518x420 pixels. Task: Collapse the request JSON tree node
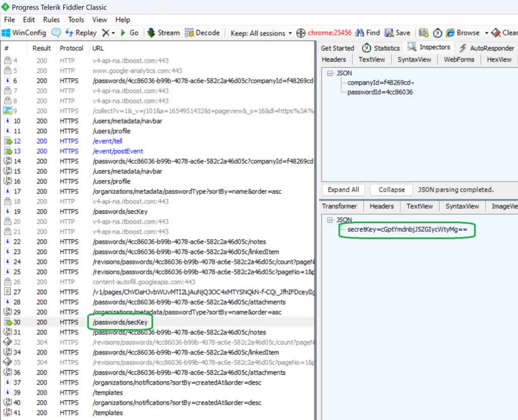point(330,73)
